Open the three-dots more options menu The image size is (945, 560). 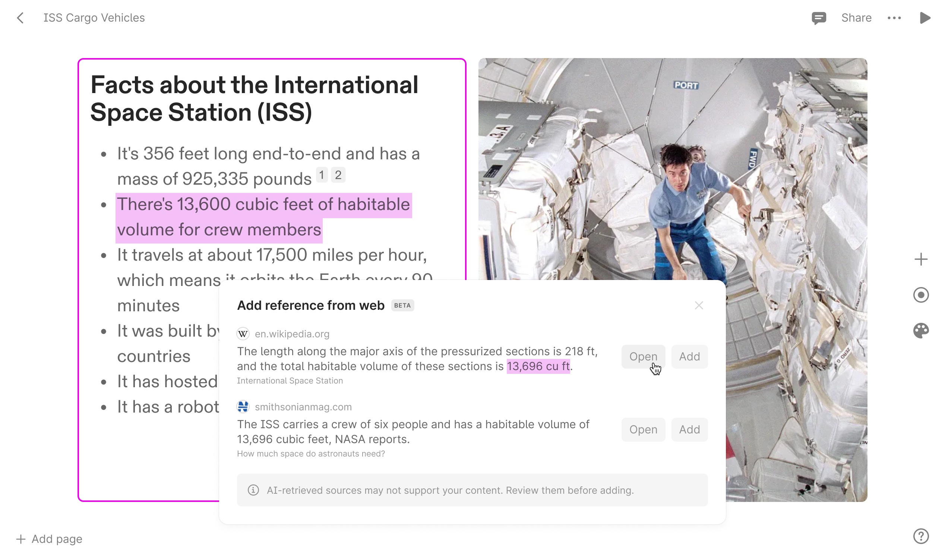click(894, 18)
